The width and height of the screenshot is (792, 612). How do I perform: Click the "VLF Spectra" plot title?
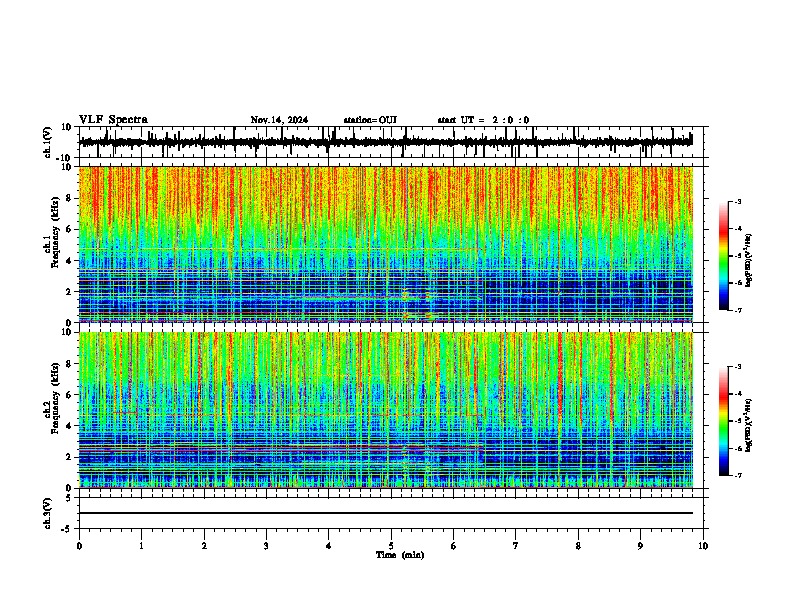coord(113,120)
